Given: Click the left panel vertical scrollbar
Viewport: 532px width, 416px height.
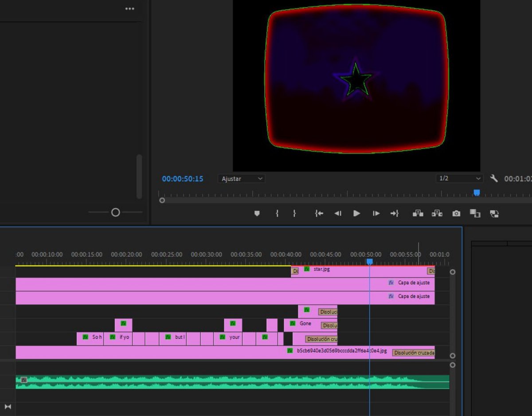Looking at the screenshot, I should (x=139, y=177).
